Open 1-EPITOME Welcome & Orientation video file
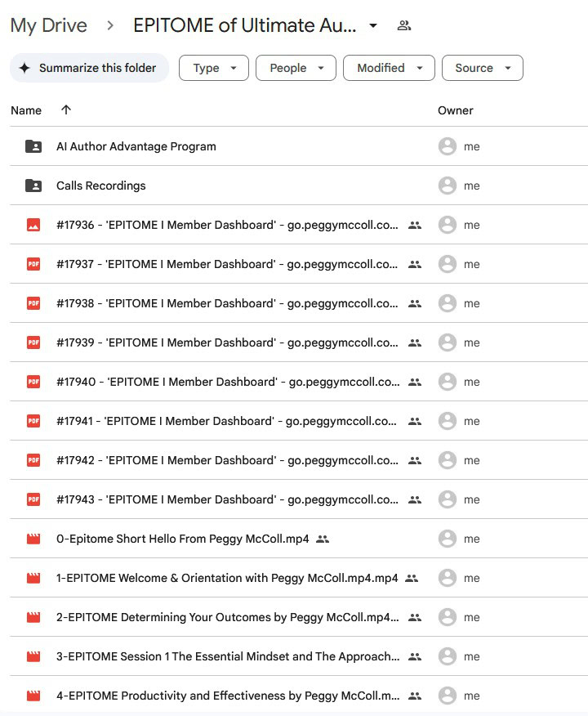 click(227, 578)
